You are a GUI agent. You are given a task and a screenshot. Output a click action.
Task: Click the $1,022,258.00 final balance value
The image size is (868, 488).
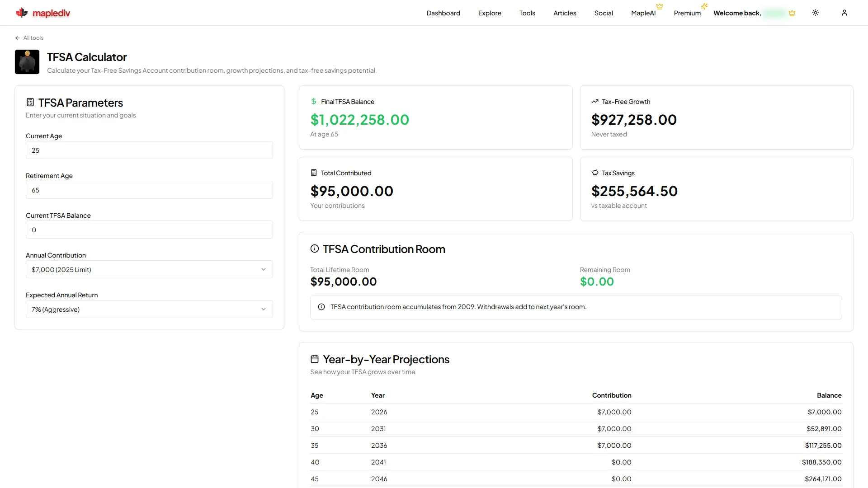point(360,120)
